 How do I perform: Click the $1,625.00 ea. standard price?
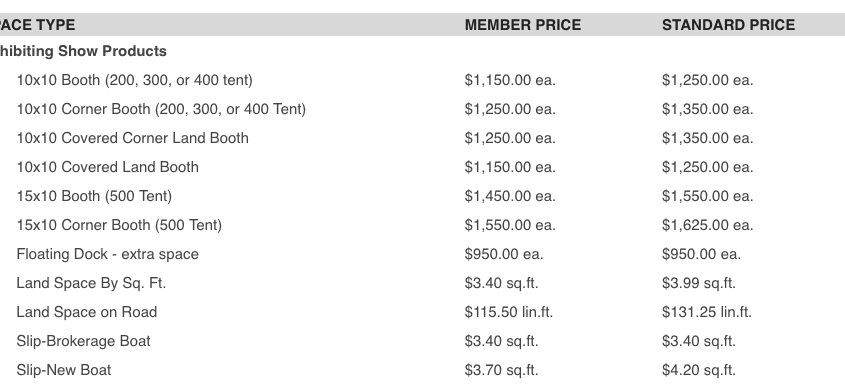tap(708, 225)
